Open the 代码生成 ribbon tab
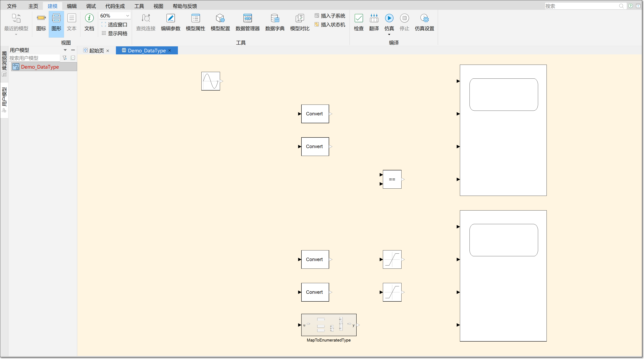 pos(115,6)
